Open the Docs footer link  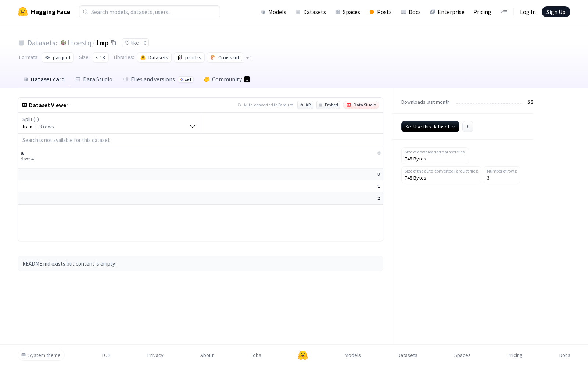(564, 355)
